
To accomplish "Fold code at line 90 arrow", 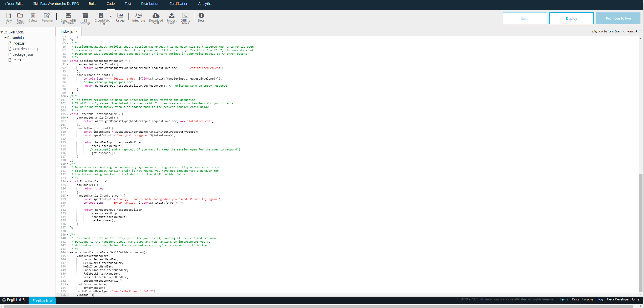I will click(x=68, y=61).
